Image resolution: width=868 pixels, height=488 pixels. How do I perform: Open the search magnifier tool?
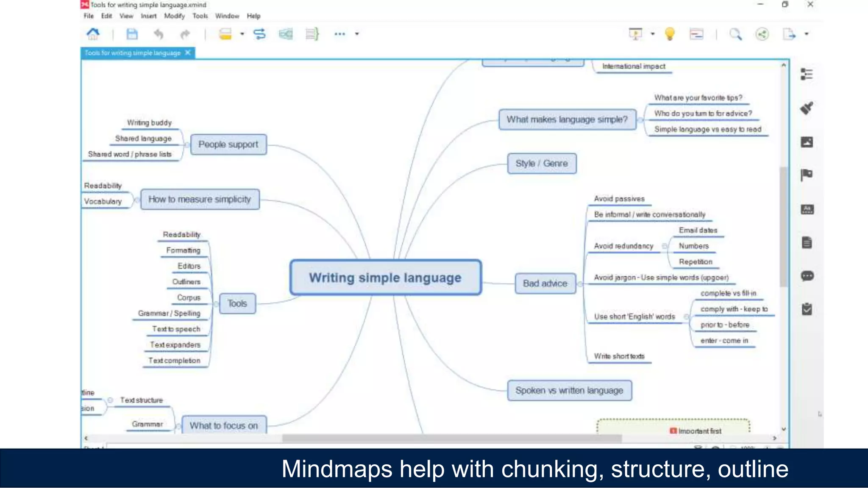coord(735,34)
